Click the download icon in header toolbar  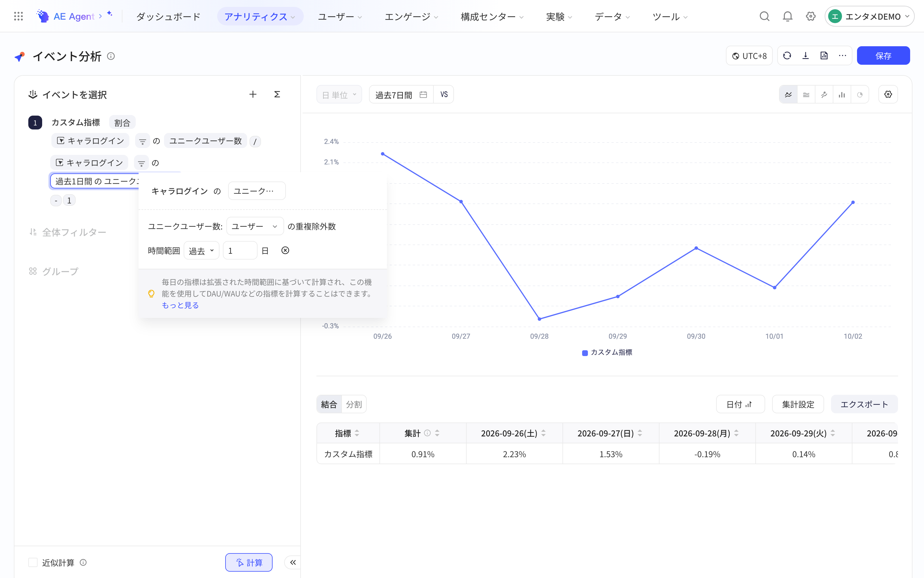(x=806, y=56)
